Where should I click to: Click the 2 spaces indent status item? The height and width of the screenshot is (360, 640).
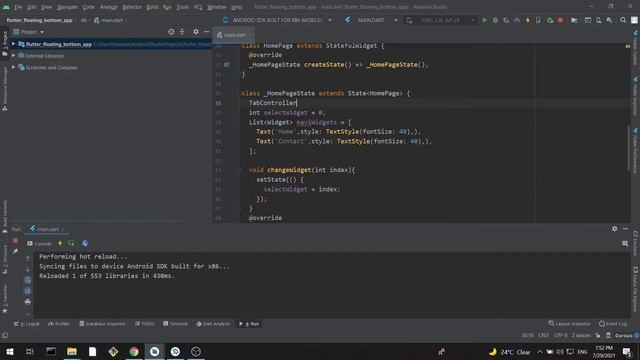click(x=581, y=335)
